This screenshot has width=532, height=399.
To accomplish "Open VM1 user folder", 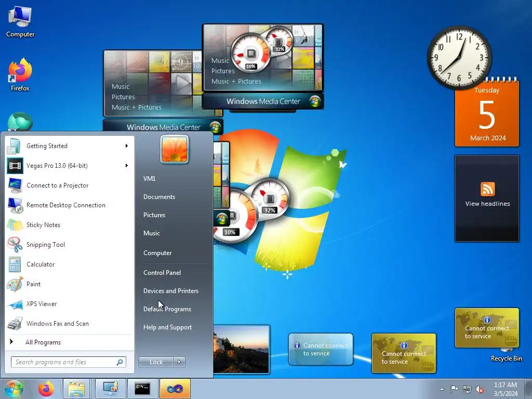I will 149,179.
